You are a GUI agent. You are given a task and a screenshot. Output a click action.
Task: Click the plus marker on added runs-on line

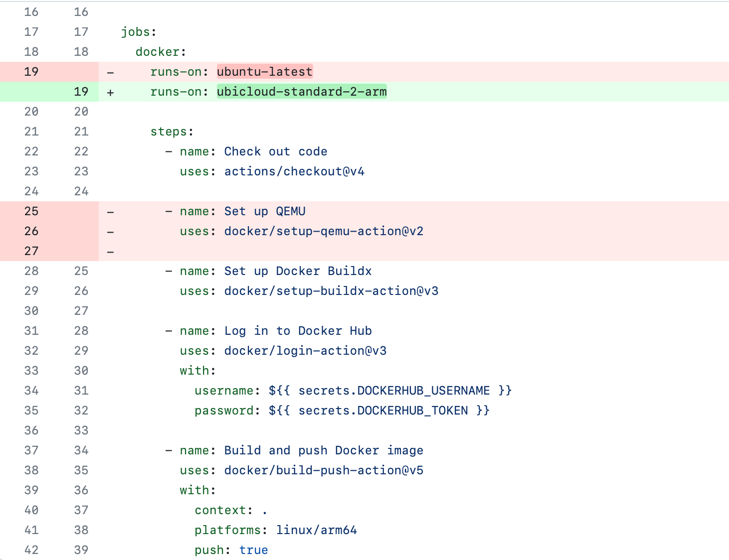point(110,92)
